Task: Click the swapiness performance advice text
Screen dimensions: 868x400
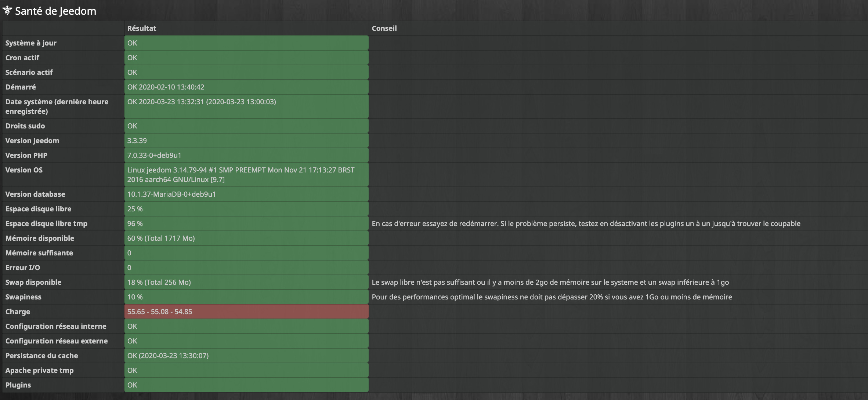Action: click(551, 297)
